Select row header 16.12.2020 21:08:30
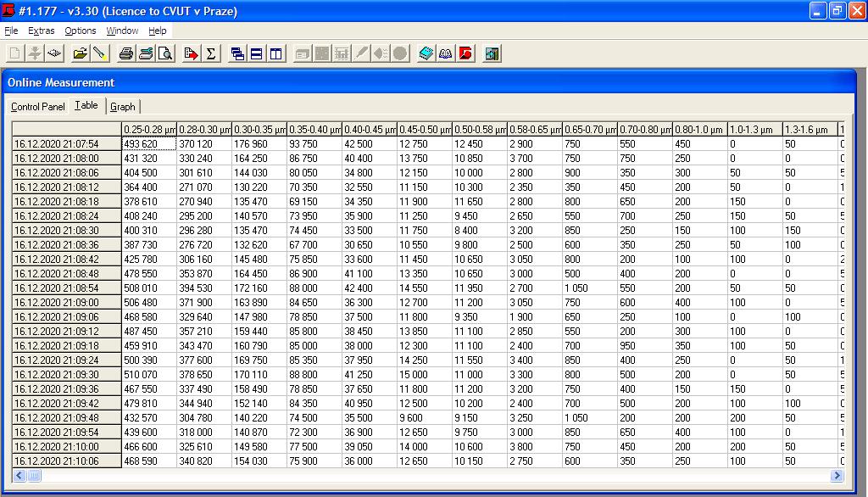Image resolution: width=868 pixels, height=497 pixels. tap(67, 231)
